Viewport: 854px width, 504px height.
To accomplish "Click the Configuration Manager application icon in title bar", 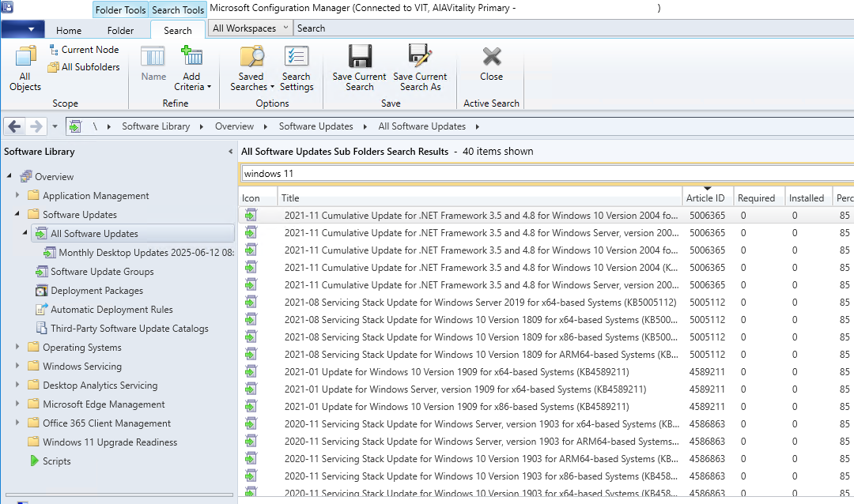I will tap(7, 7).
